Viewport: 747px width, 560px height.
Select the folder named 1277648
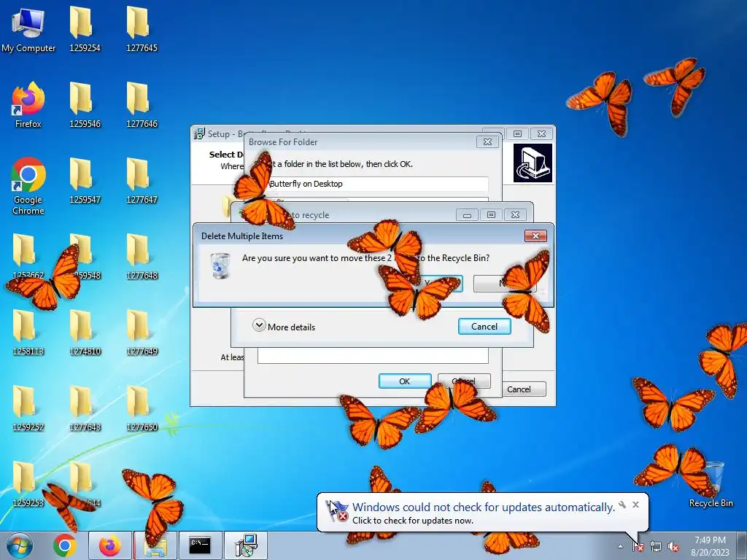[x=142, y=257]
